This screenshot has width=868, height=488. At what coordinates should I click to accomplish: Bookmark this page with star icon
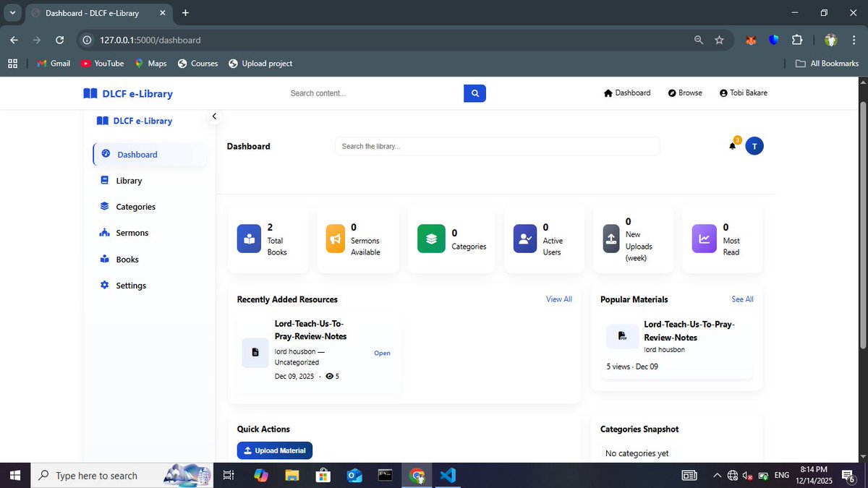coord(719,40)
